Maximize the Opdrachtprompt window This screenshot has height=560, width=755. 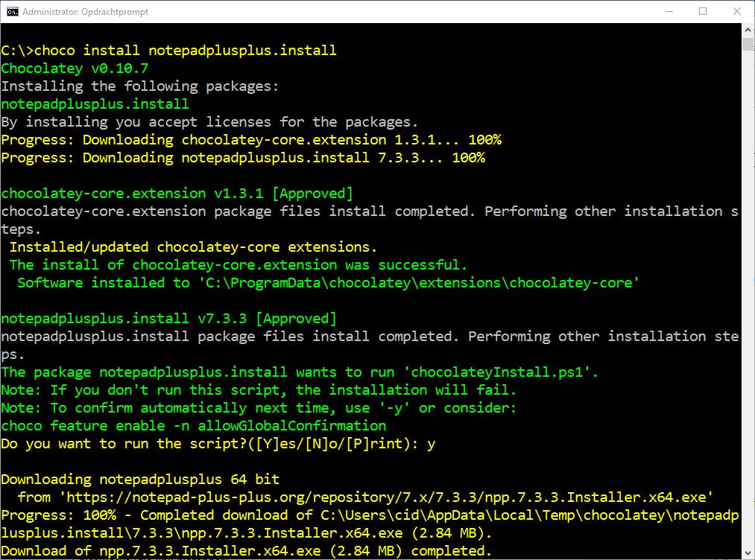[x=703, y=12]
